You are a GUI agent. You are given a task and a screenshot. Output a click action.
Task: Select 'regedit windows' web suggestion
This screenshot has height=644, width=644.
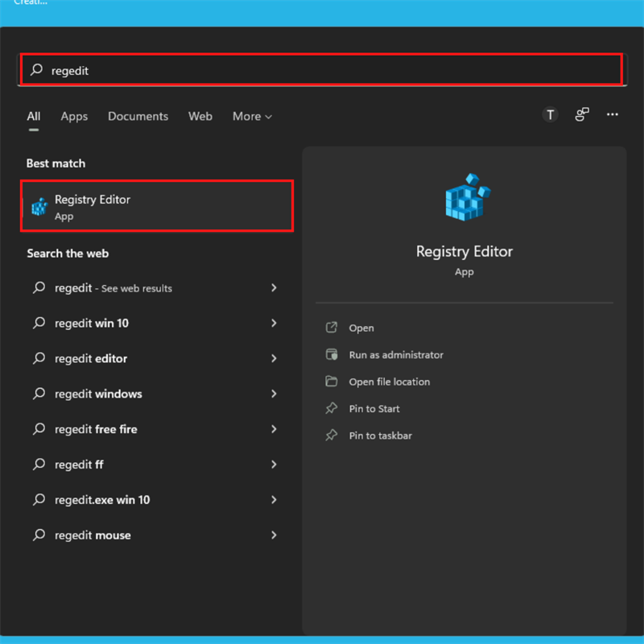[157, 394]
